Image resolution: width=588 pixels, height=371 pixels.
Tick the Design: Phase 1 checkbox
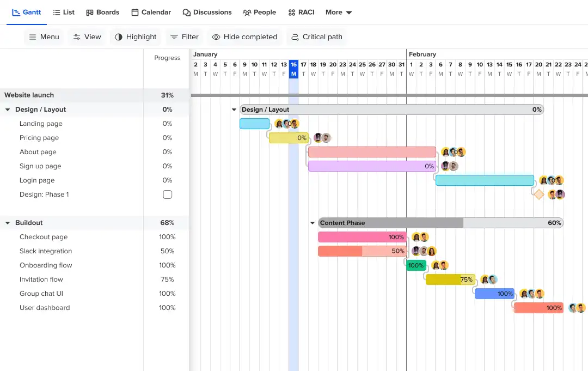[x=167, y=194]
